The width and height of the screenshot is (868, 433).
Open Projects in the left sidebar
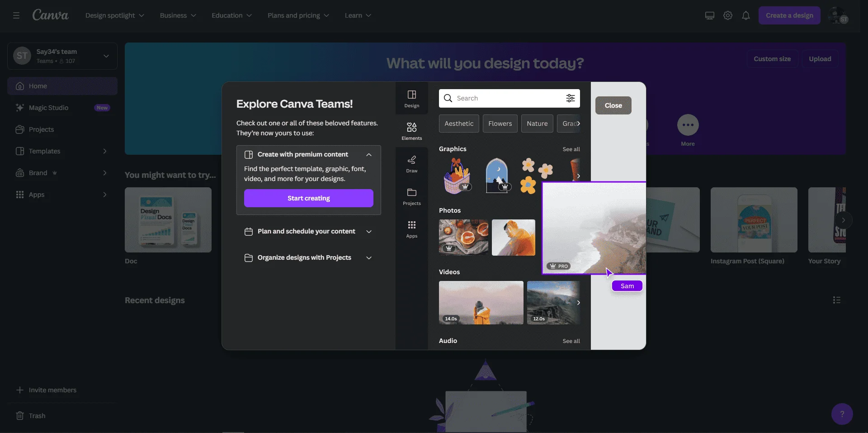coord(62,129)
